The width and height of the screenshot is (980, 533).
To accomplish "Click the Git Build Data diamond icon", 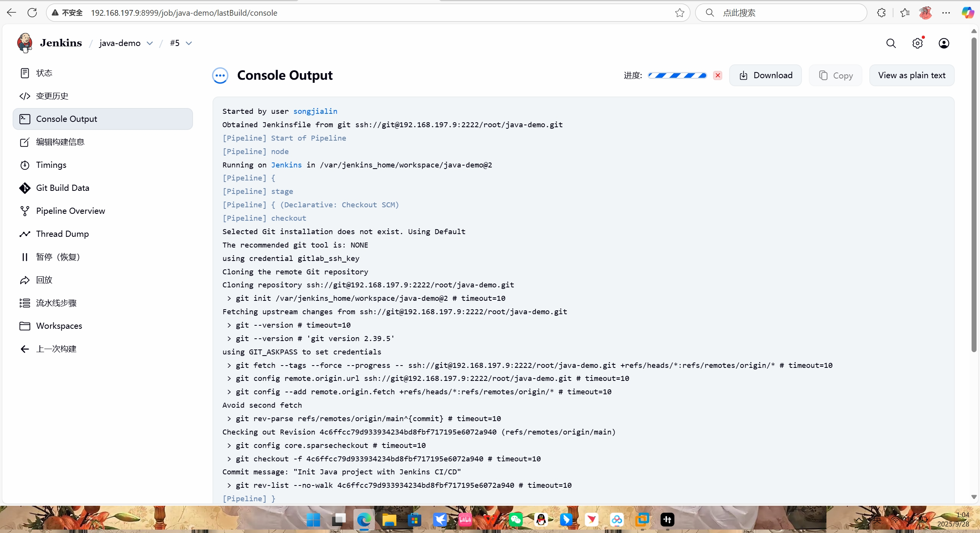I will (x=25, y=188).
